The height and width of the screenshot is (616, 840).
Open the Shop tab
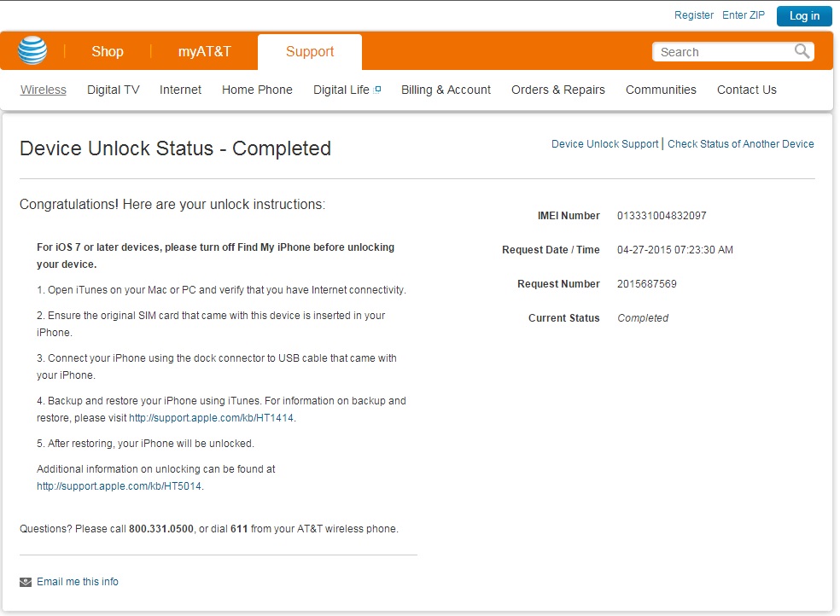108,51
